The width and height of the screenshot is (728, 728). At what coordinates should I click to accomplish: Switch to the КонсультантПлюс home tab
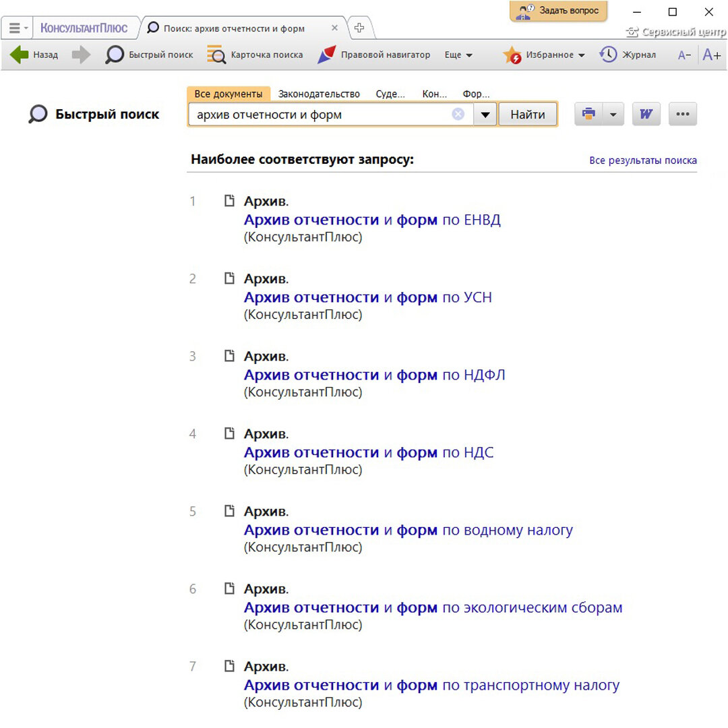(84, 28)
